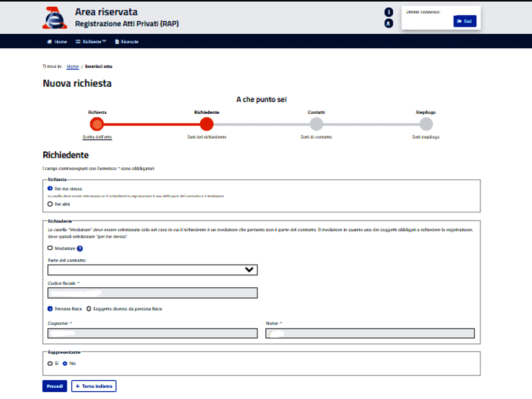This screenshot has height=399, width=532.
Task: Open Ricevute in the navigation bar
Action: [x=127, y=42]
